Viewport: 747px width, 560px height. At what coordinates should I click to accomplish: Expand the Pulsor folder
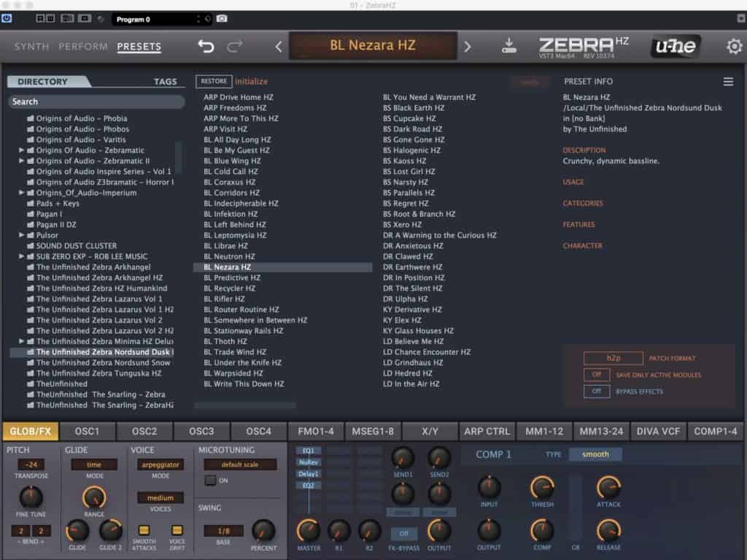click(x=21, y=236)
